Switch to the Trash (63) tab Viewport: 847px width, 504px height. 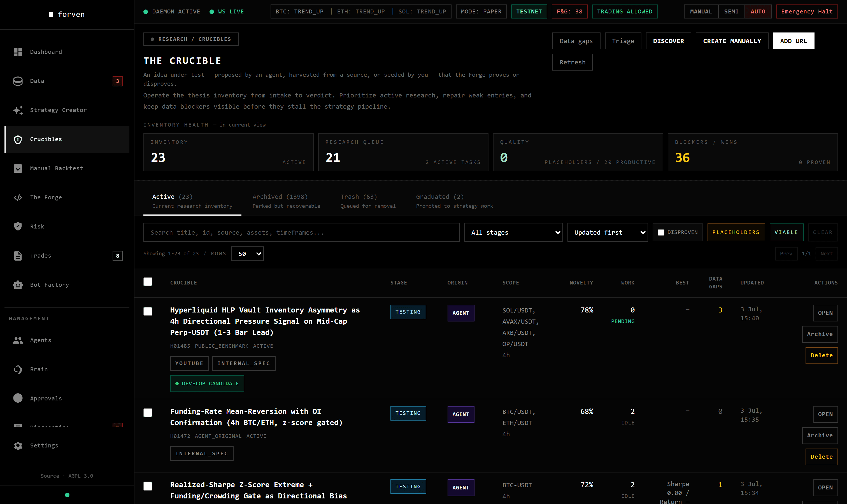tap(368, 201)
